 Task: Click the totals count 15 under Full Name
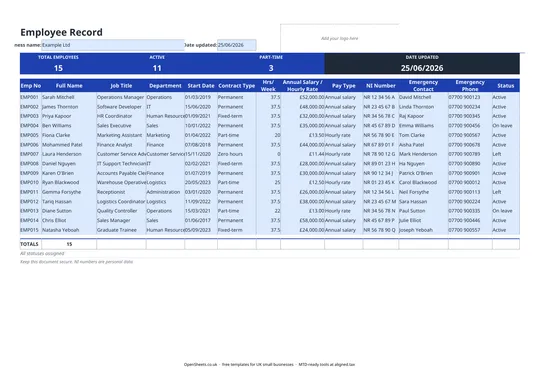69,244
